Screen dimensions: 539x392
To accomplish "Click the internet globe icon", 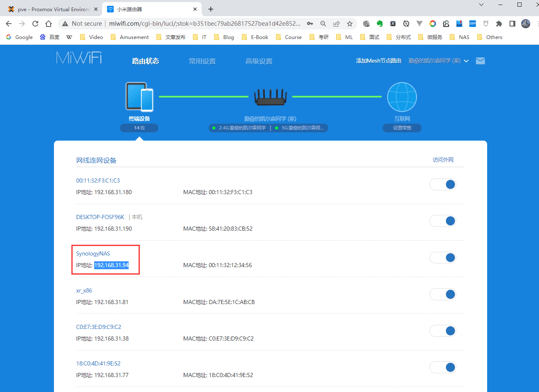I will click(402, 97).
